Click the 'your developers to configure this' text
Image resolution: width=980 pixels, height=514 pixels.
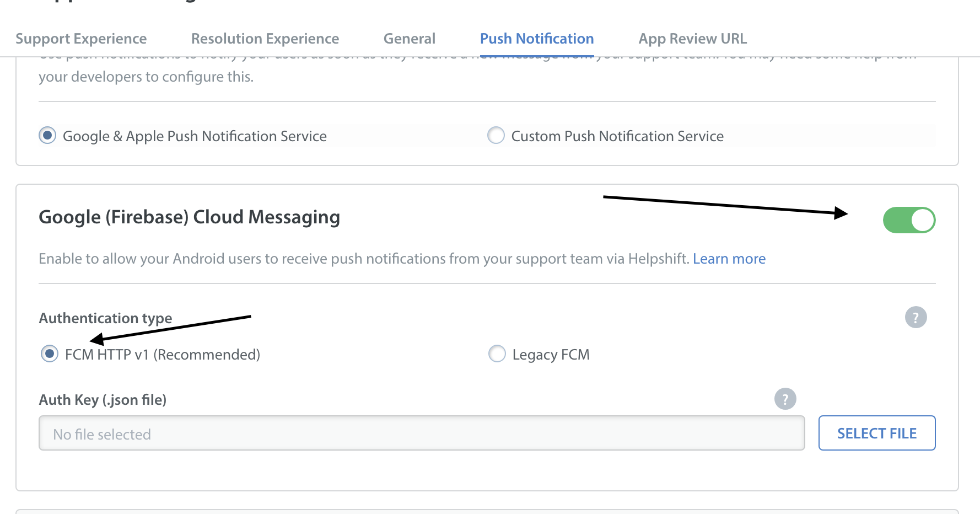tap(146, 77)
